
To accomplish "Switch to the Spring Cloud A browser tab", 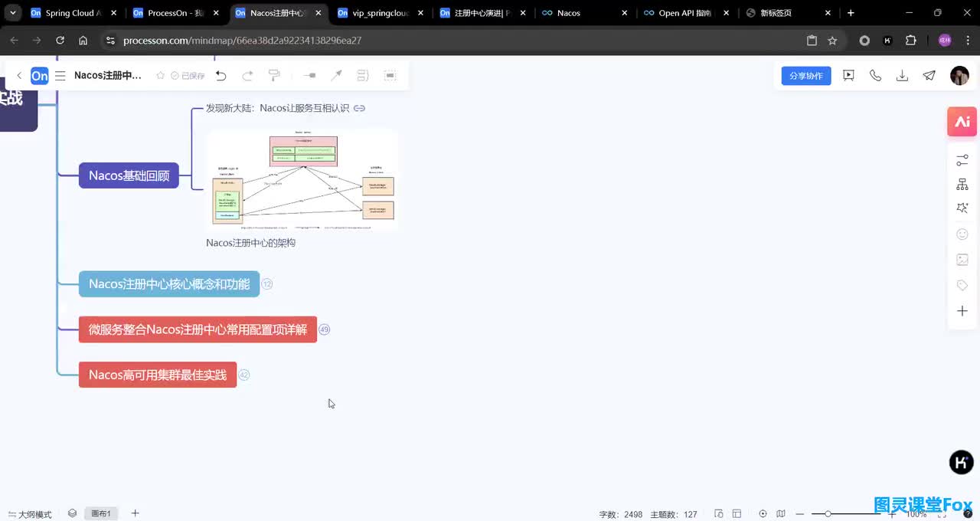I will pyautogui.click(x=73, y=13).
